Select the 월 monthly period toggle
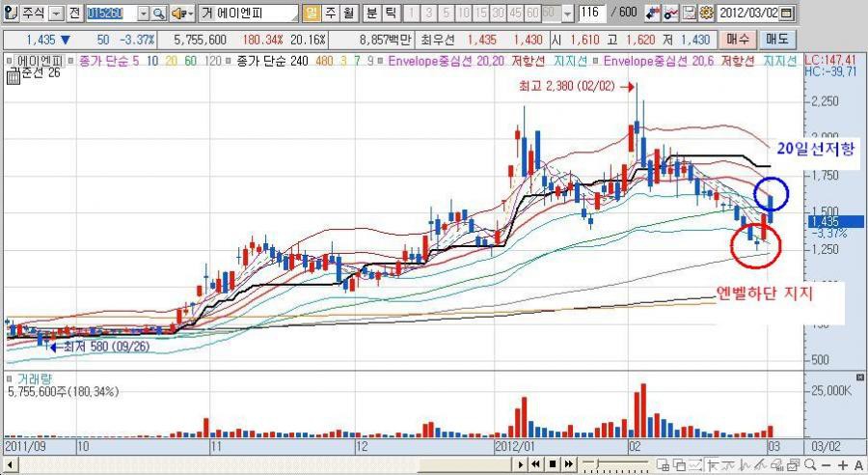 pyautogui.click(x=349, y=14)
